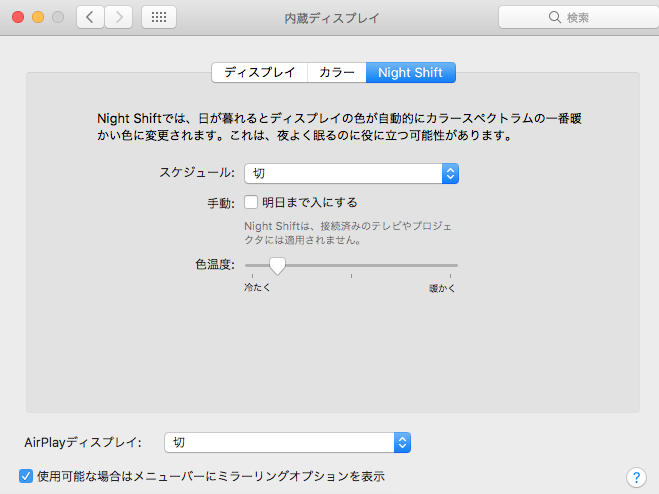Click the 暖かく end of the slider
659x494 pixels.
[442, 288]
